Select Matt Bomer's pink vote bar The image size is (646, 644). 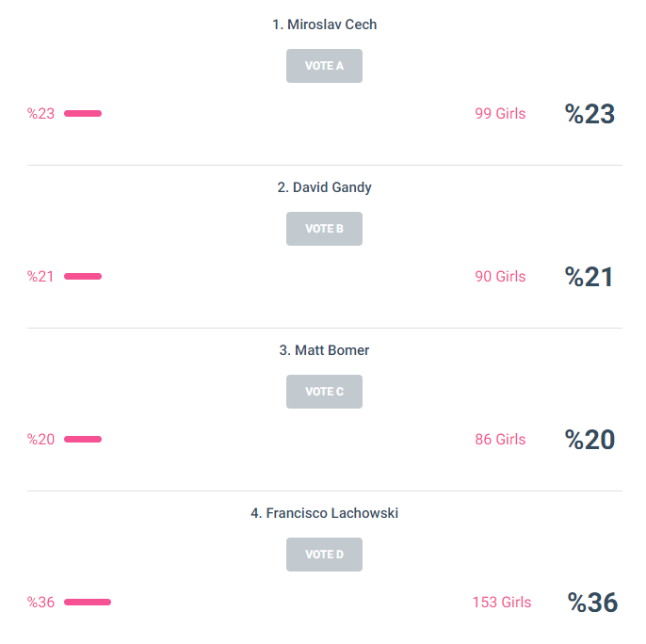click(83, 440)
